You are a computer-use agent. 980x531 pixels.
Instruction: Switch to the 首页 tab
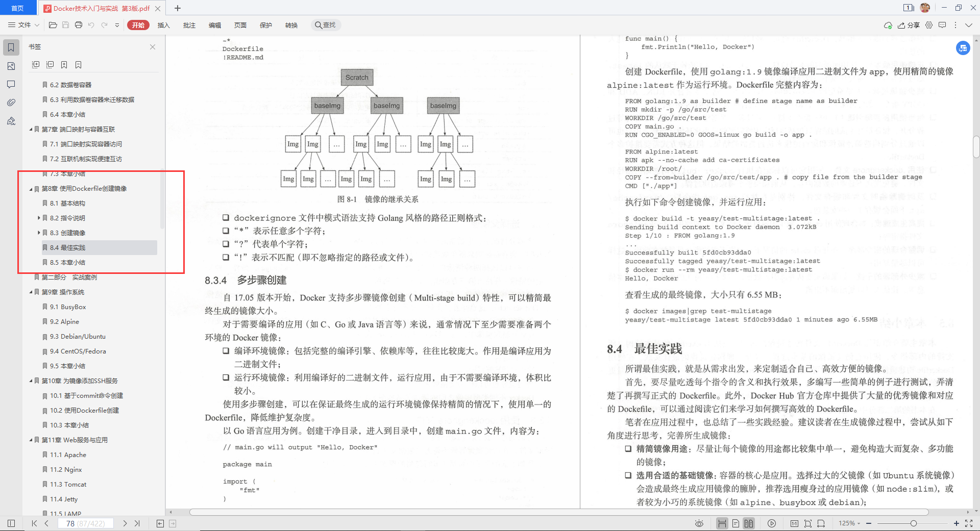(x=18, y=8)
